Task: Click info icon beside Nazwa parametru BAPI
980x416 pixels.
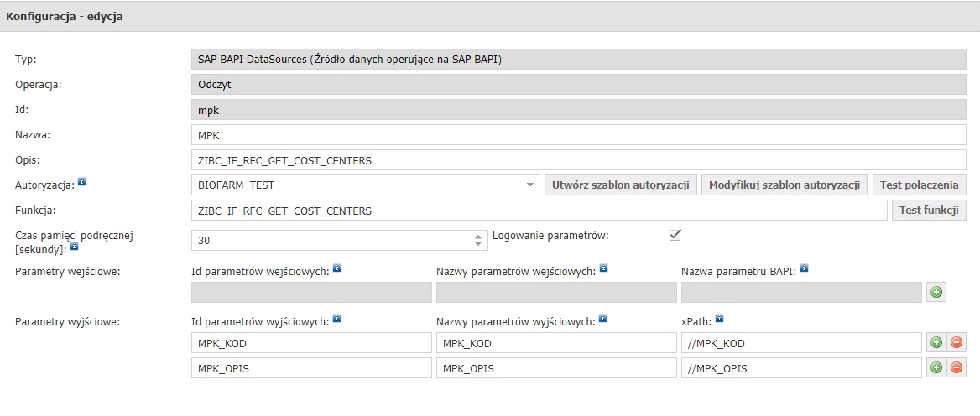Action: 805,268
